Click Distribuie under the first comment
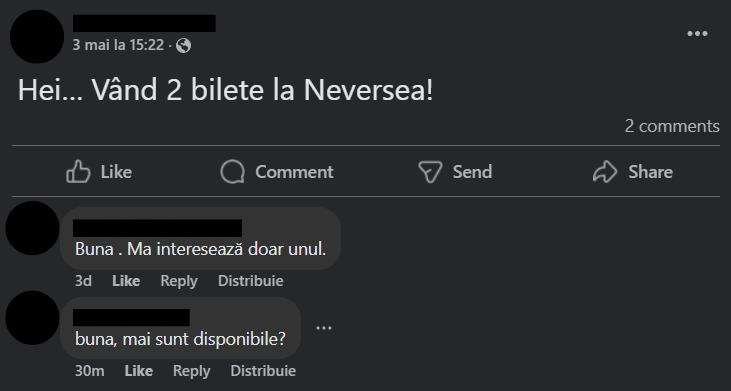Image resolution: width=731 pixels, height=391 pixels. (250, 281)
